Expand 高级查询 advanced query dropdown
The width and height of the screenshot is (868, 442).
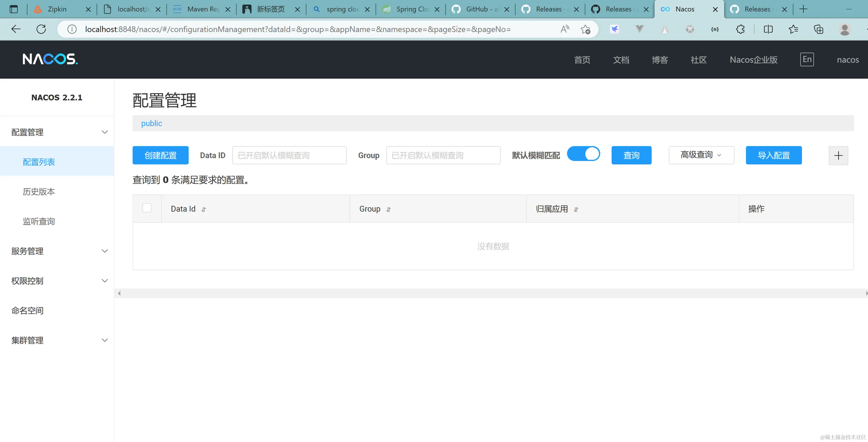coord(701,155)
